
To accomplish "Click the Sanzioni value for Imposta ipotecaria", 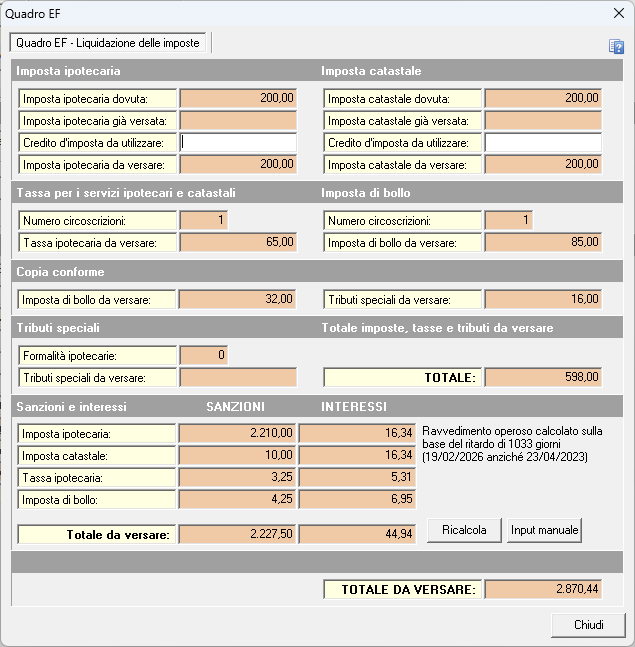I will (x=238, y=433).
